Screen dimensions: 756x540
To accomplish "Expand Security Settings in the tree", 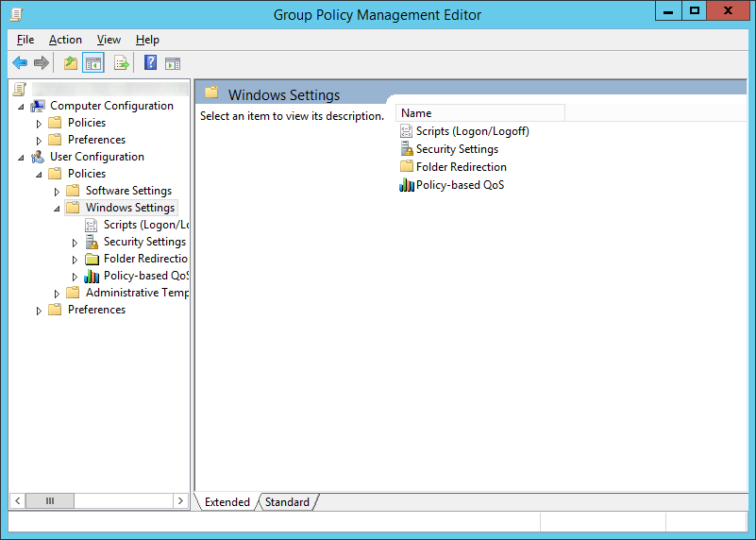I will (x=75, y=243).
